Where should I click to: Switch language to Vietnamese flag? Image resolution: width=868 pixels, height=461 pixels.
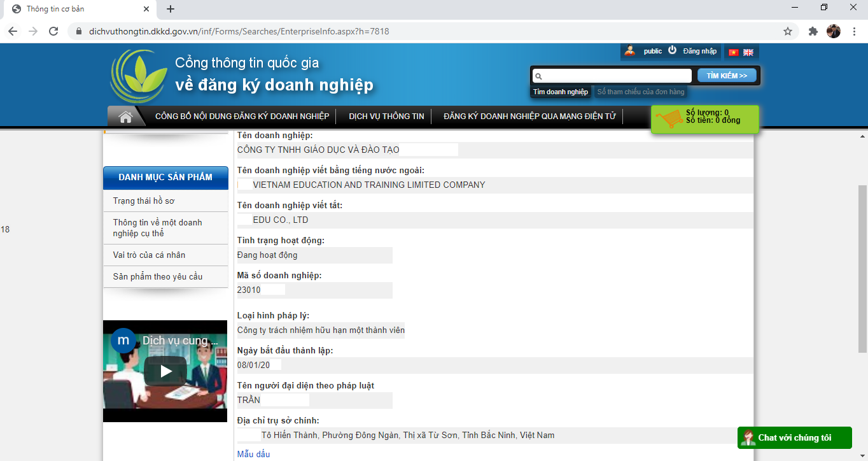[733, 52]
